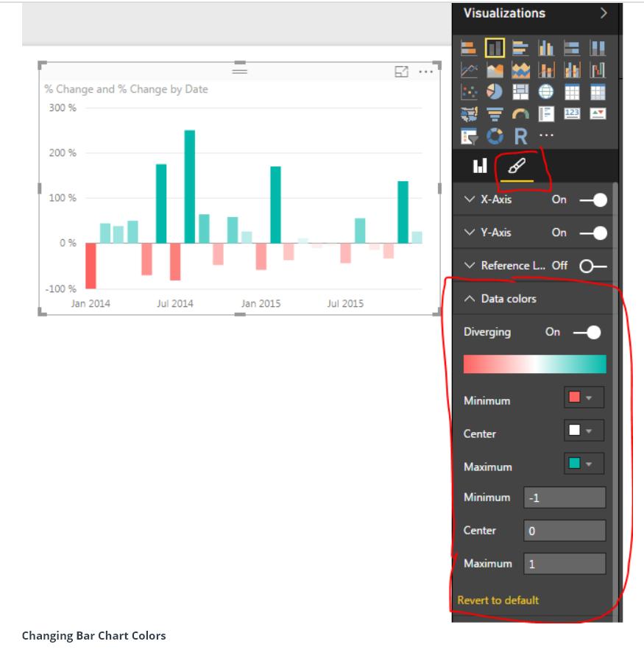Select the waterfall chart visualization
The height and width of the screenshot is (658, 644).
pos(598,70)
